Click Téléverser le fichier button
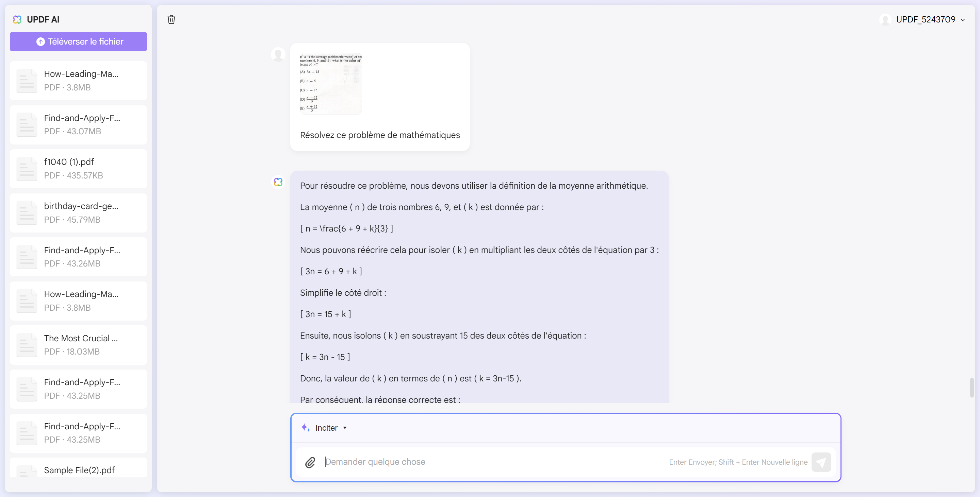The height and width of the screenshot is (497, 980). coord(78,41)
